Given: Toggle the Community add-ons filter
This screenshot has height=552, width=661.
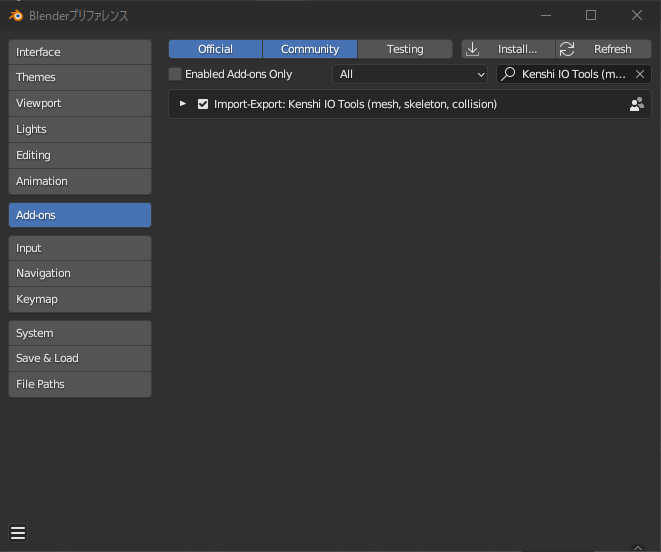Looking at the screenshot, I should click(x=310, y=49).
